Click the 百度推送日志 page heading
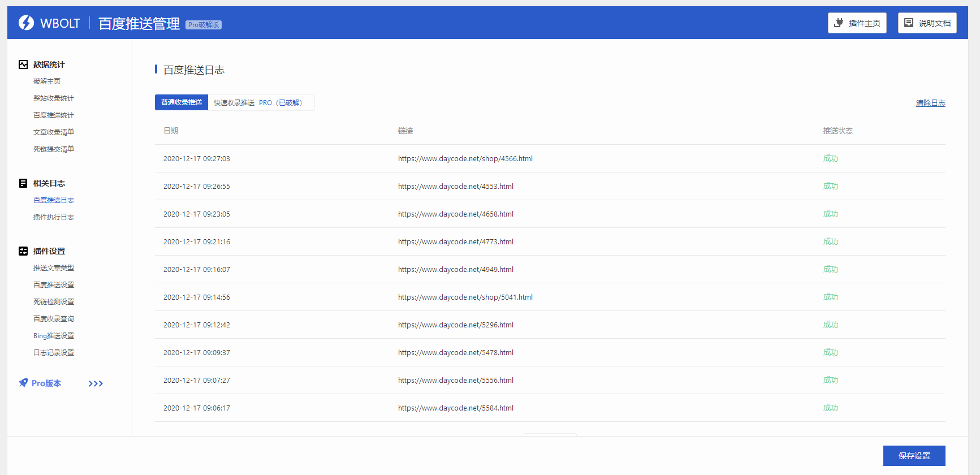This screenshot has height=475, width=980. coord(194,70)
